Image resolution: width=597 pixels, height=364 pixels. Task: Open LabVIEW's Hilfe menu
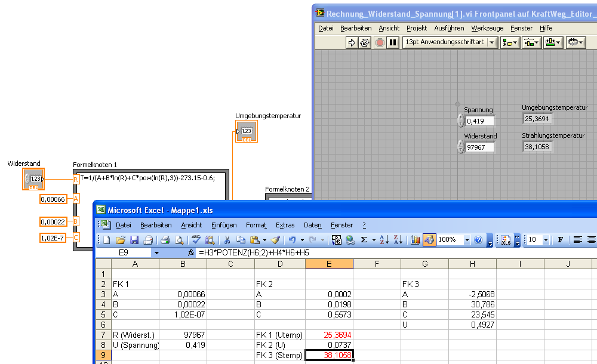tap(546, 28)
